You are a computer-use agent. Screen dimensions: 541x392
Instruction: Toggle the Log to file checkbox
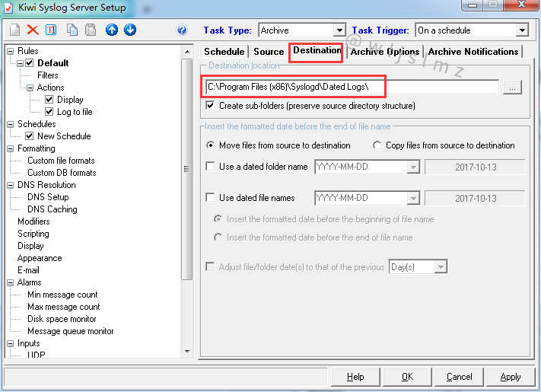click(x=49, y=112)
